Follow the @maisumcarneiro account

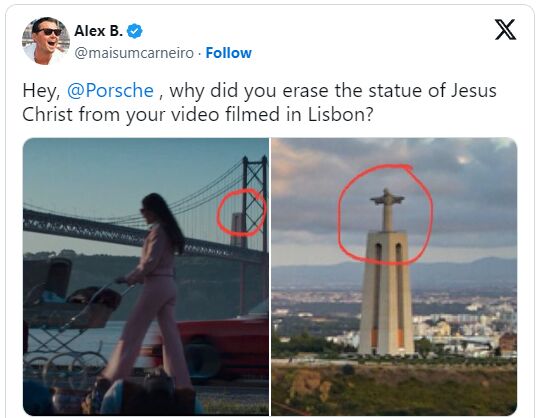pos(228,53)
